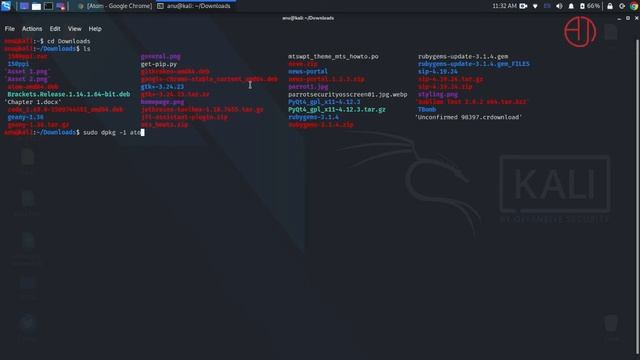Open the File menu in terminal
The image size is (640, 360).
click(9, 29)
